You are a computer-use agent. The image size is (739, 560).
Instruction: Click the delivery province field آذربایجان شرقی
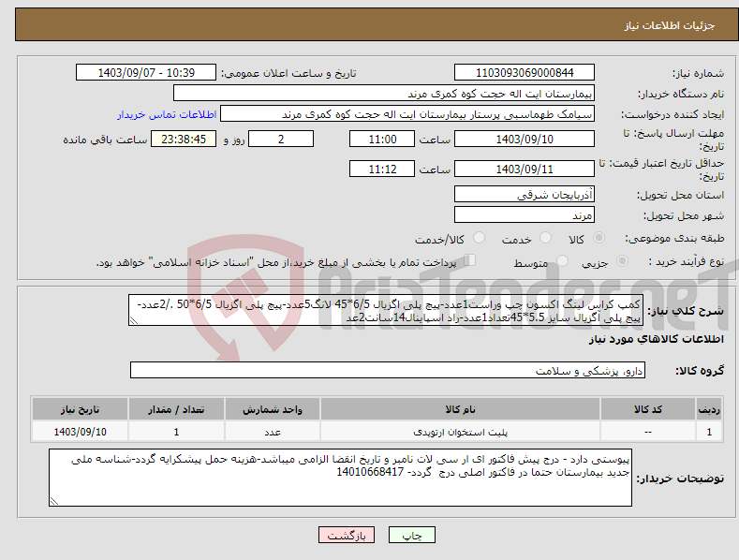[525, 194]
